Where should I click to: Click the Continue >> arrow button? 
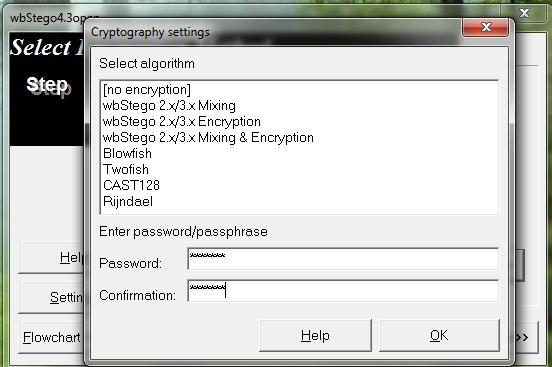click(x=525, y=337)
